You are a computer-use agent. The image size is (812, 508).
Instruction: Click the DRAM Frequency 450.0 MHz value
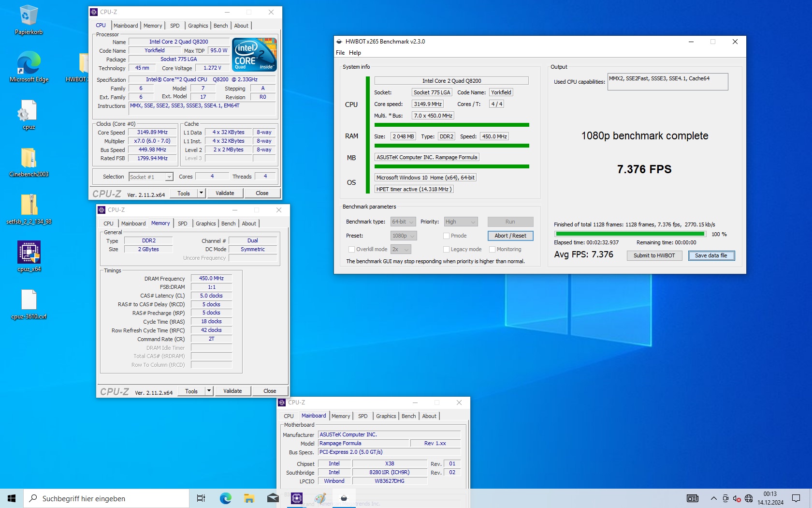coord(211,278)
